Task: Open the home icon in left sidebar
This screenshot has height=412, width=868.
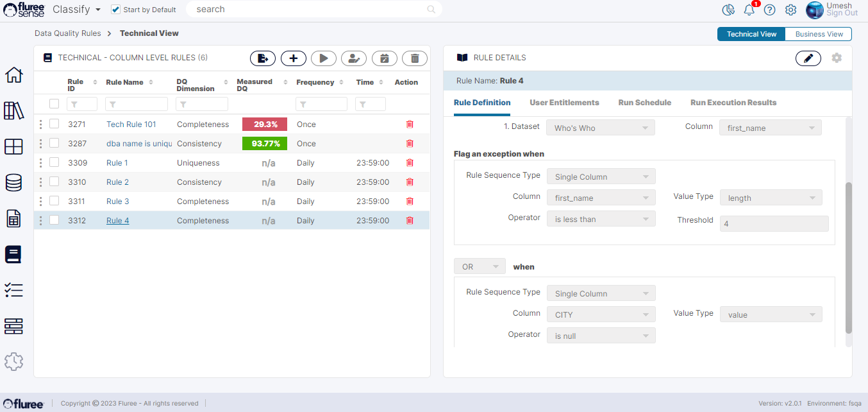Action: 13,75
